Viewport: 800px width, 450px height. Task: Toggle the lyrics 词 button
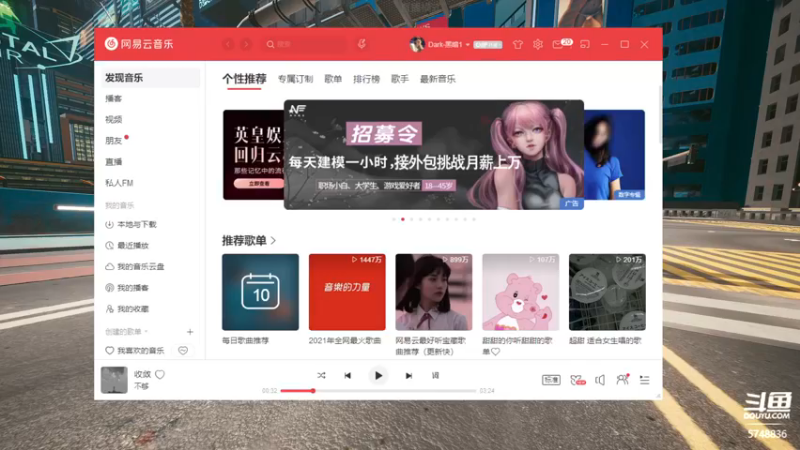435,376
